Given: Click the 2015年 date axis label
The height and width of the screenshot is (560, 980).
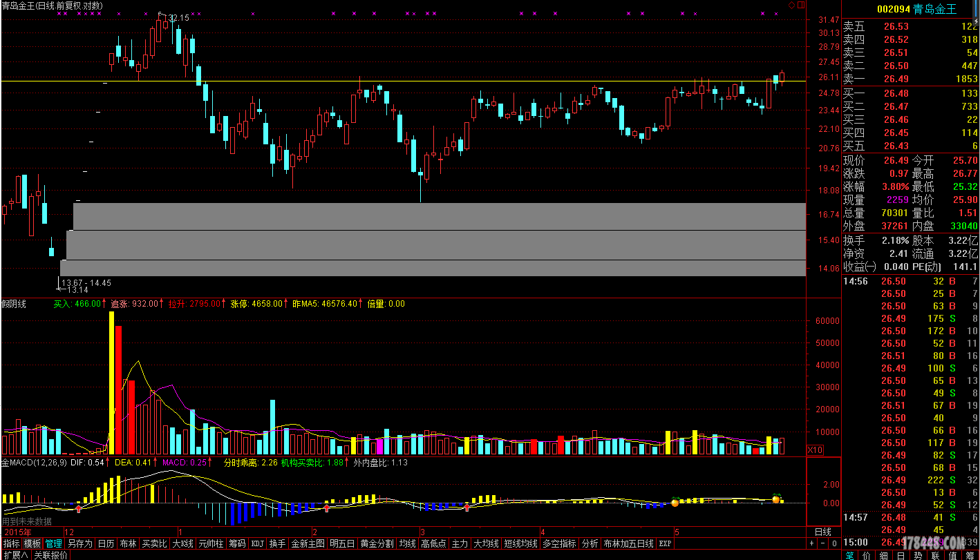Looking at the screenshot, I should tap(17, 532).
